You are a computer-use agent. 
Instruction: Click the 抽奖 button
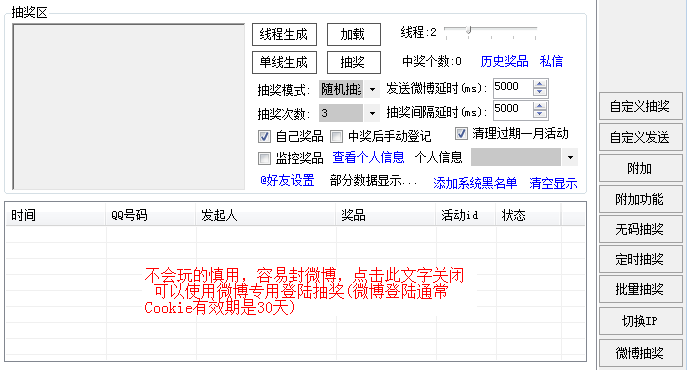[354, 62]
